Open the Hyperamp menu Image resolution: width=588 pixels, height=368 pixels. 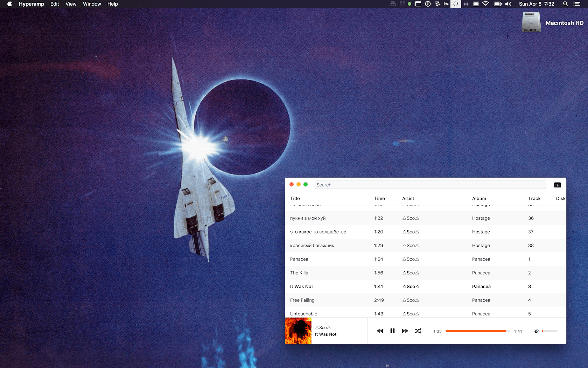click(x=31, y=4)
